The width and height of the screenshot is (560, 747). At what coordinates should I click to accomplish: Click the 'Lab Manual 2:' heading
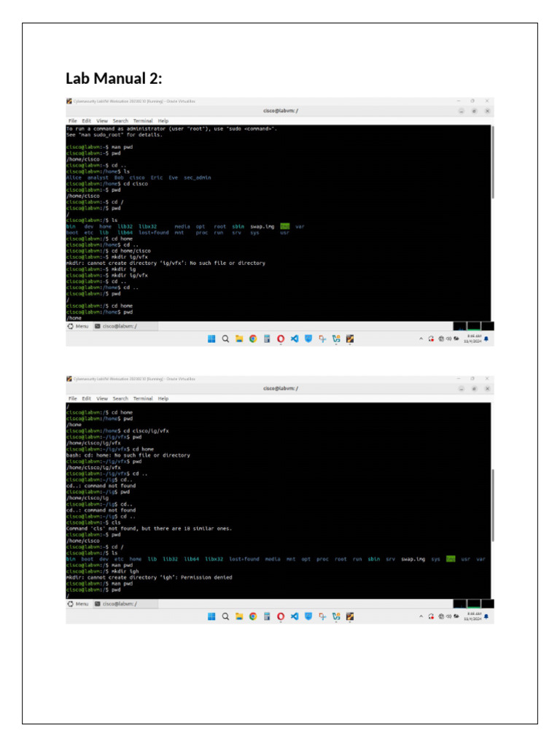click(x=114, y=78)
